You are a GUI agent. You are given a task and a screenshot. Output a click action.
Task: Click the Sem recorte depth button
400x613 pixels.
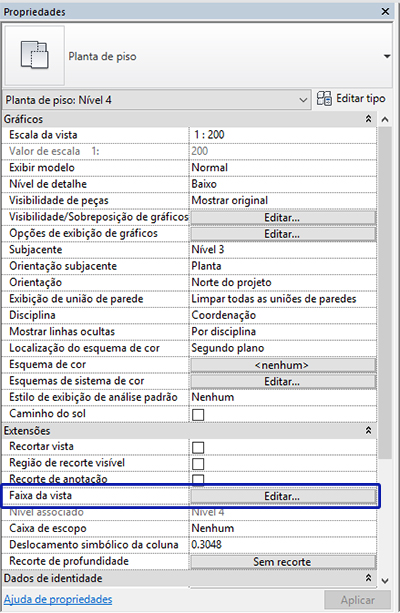[283, 562]
